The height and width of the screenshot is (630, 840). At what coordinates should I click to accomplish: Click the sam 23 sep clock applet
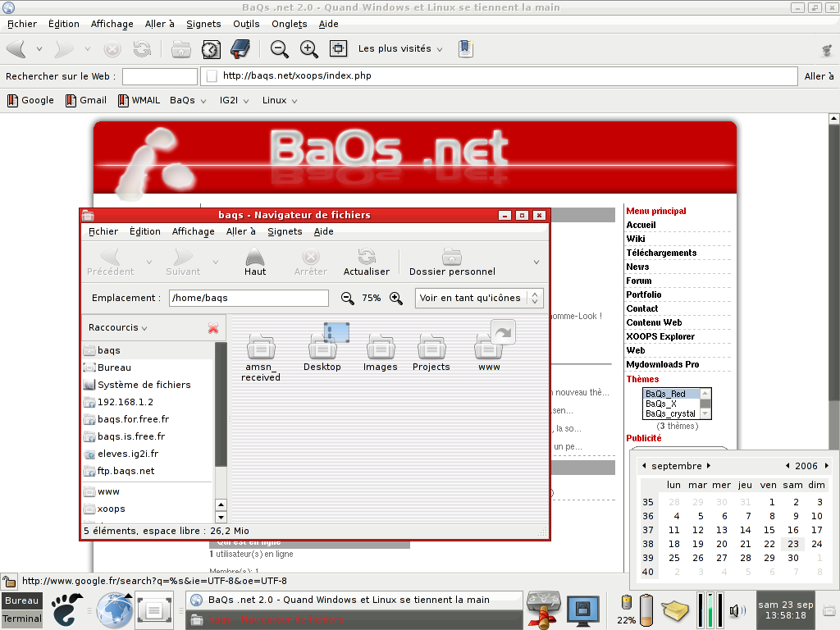[x=786, y=609]
